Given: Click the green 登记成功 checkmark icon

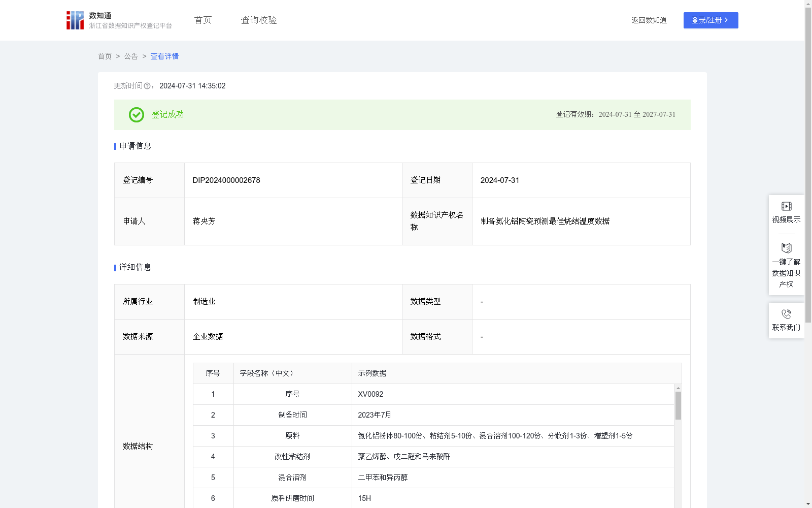Looking at the screenshot, I should tap(136, 115).
